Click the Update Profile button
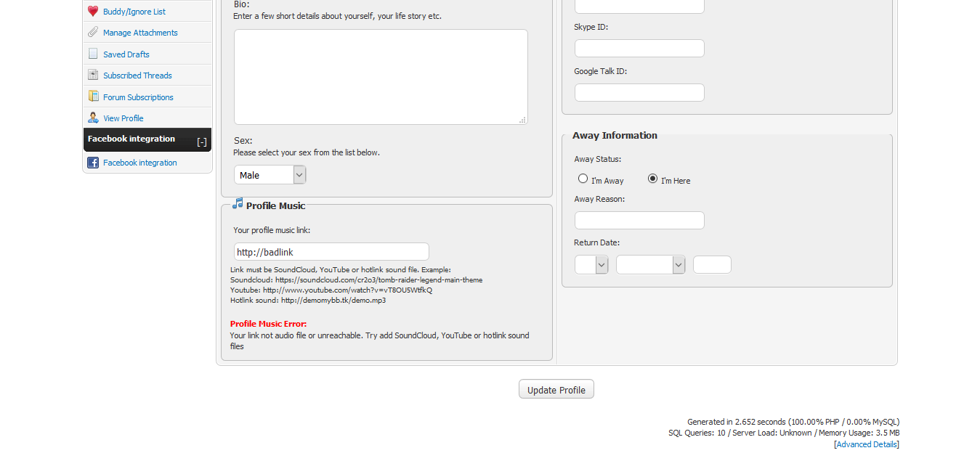 [556, 390]
